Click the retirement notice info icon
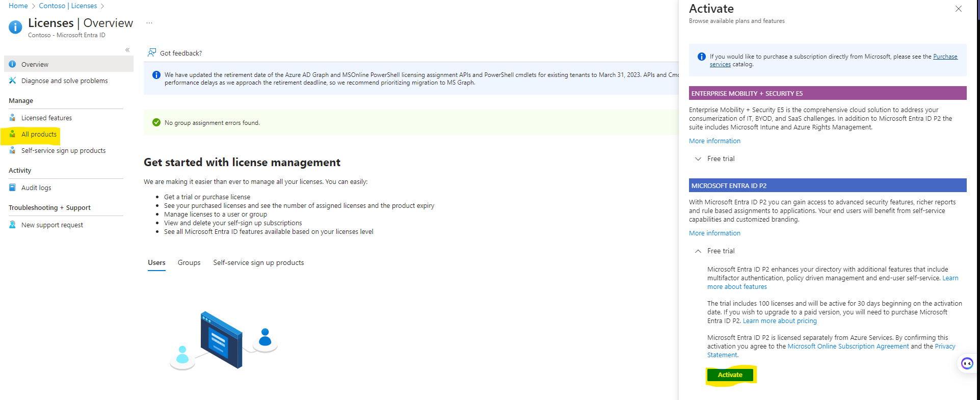 point(156,75)
